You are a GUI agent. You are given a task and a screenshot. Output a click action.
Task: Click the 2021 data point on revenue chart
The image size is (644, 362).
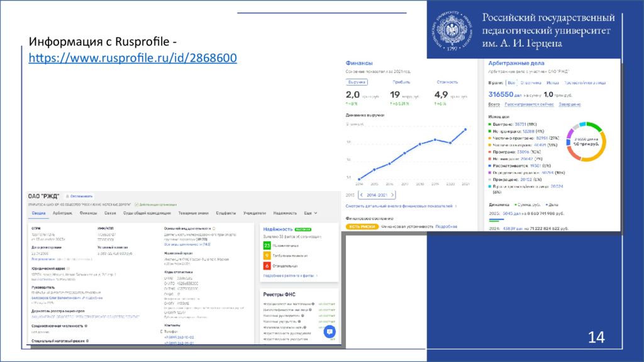pos(465,129)
